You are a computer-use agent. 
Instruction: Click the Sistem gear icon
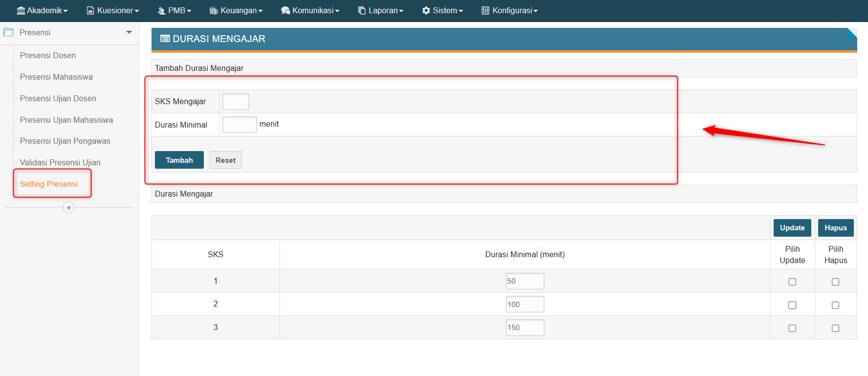click(426, 11)
